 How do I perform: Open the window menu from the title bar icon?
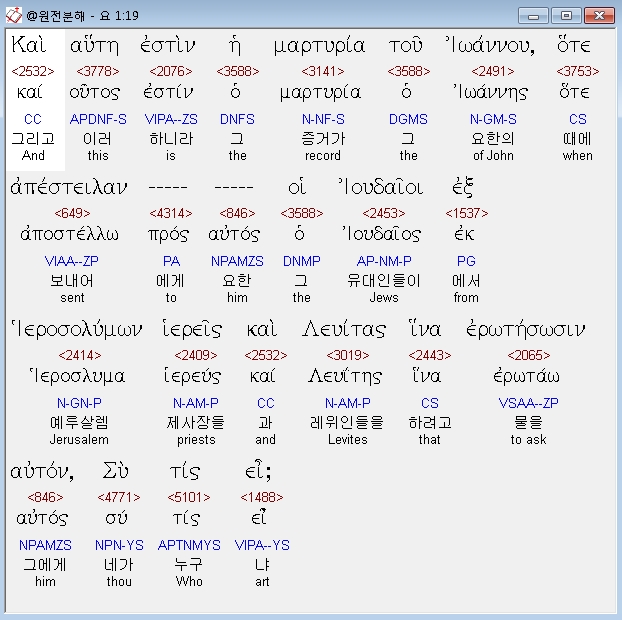click(13, 15)
